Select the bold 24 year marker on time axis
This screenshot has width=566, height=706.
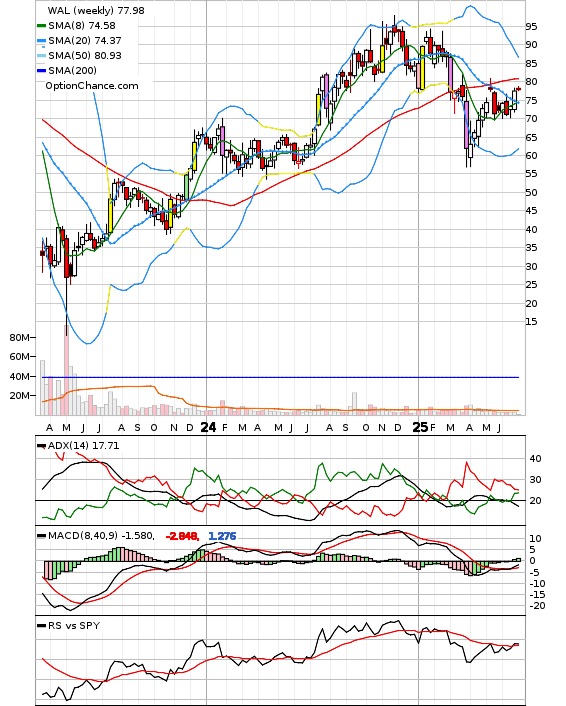208,427
